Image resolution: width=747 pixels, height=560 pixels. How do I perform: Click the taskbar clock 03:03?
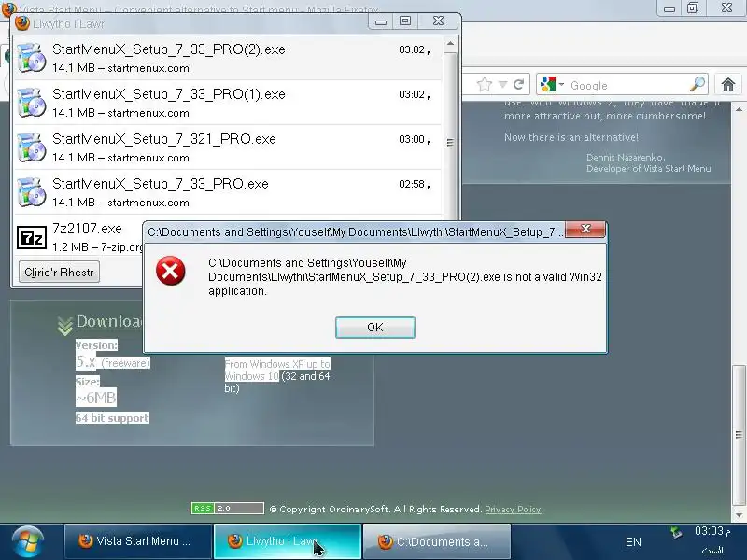pyautogui.click(x=712, y=531)
